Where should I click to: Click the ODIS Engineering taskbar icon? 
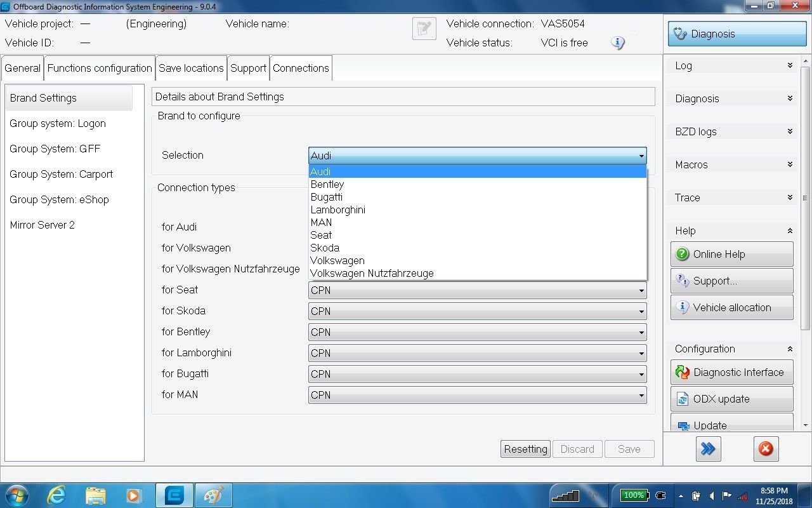(174, 495)
